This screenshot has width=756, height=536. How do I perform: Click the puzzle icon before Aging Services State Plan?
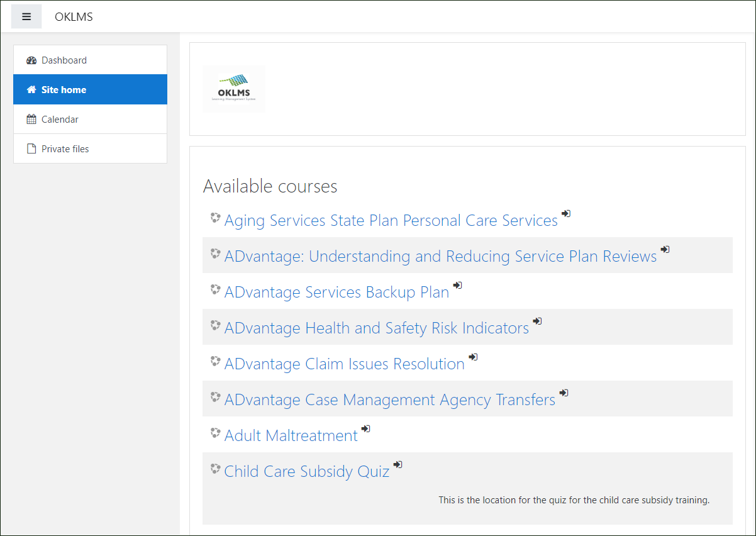point(214,217)
